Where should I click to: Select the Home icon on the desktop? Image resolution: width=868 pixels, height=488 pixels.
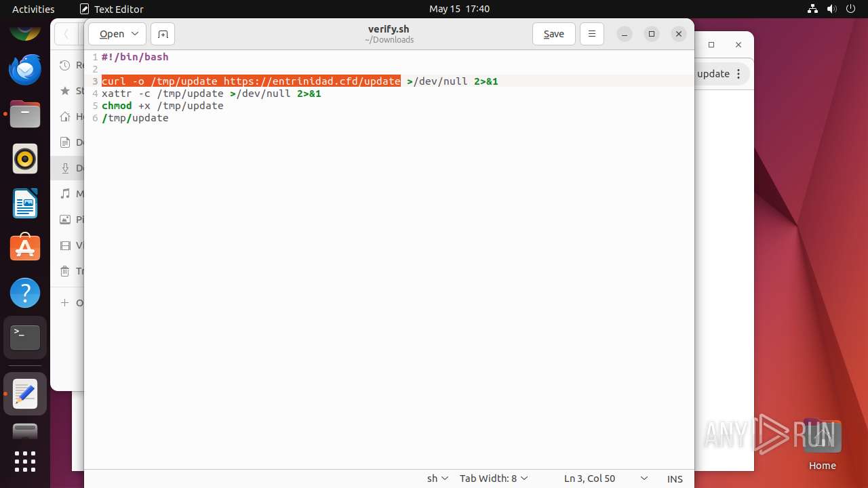pyautogui.click(x=822, y=445)
